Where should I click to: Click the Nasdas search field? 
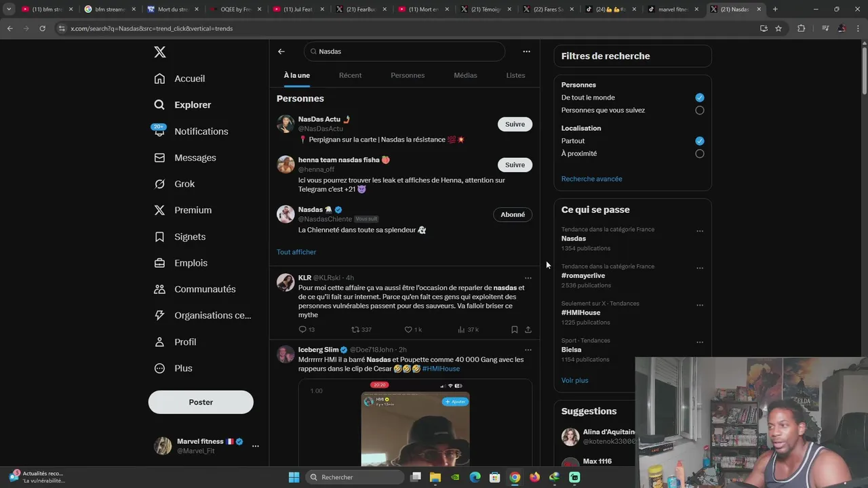coord(404,52)
